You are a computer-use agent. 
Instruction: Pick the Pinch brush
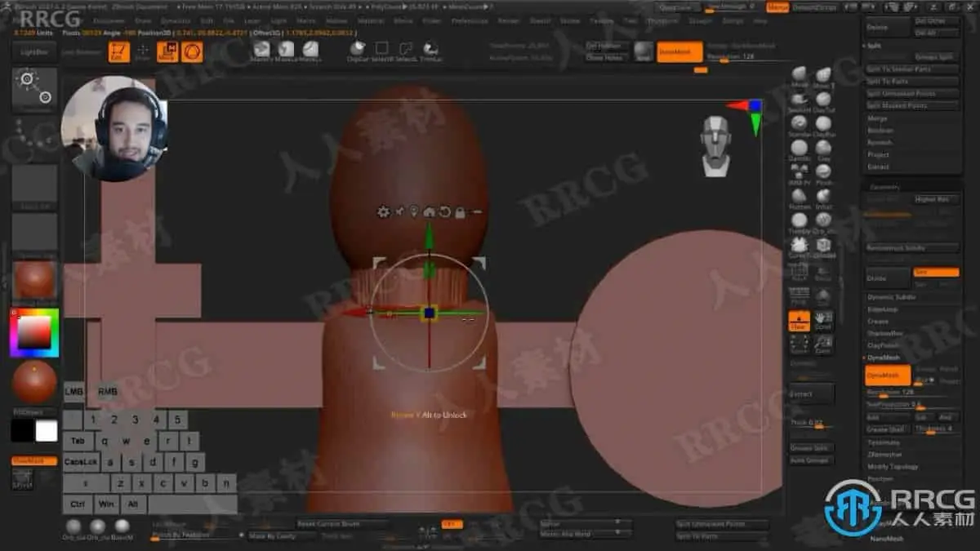[823, 174]
